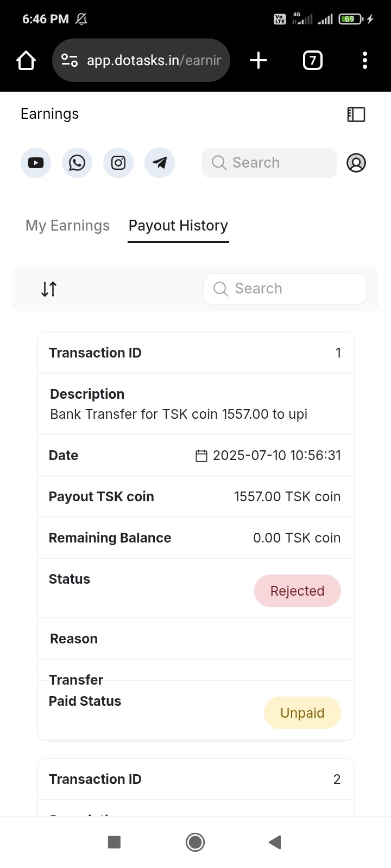Show the open tabs switcher
Screen dimensions: 391x868
[x=312, y=60]
